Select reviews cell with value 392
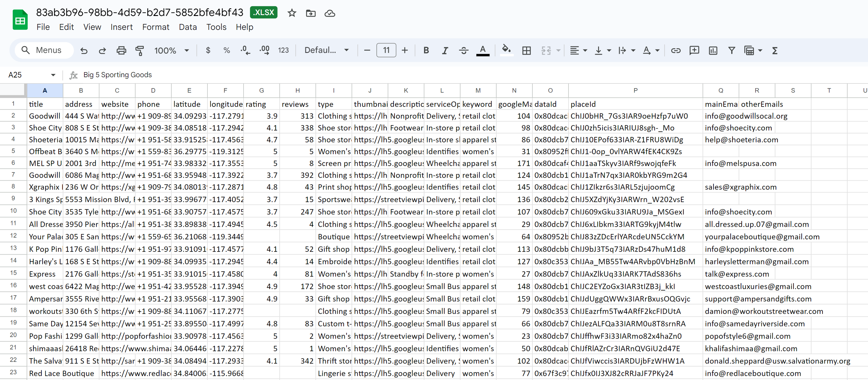The image size is (868, 380). coord(297,175)
